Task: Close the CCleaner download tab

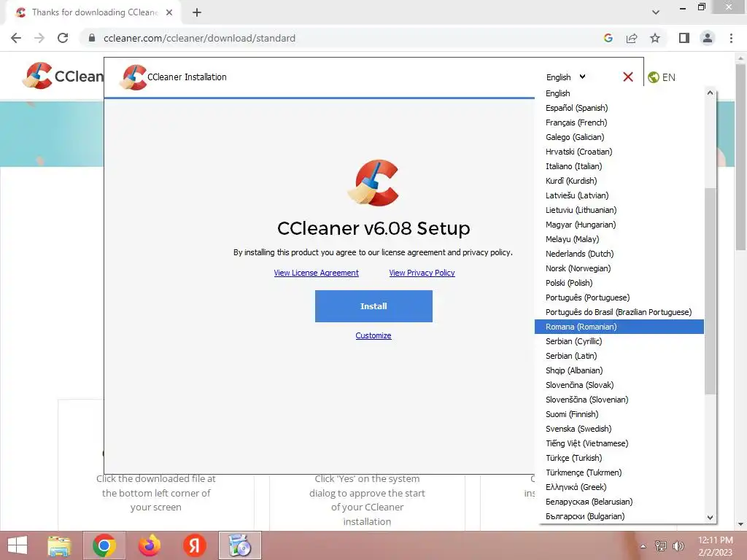Action: tap(169, 12)
